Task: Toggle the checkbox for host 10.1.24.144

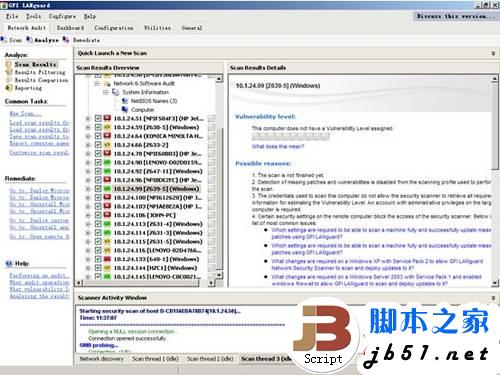Action: click(x=98, y=268)
